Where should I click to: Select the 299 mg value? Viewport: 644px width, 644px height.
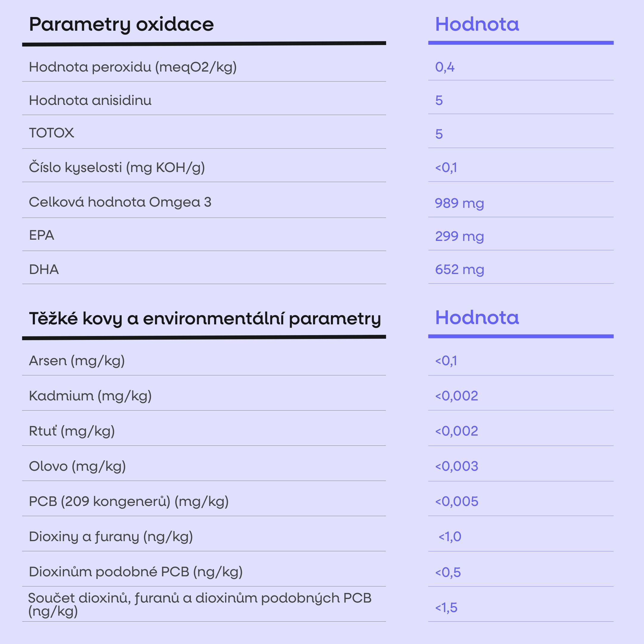[x=459, y=236]
